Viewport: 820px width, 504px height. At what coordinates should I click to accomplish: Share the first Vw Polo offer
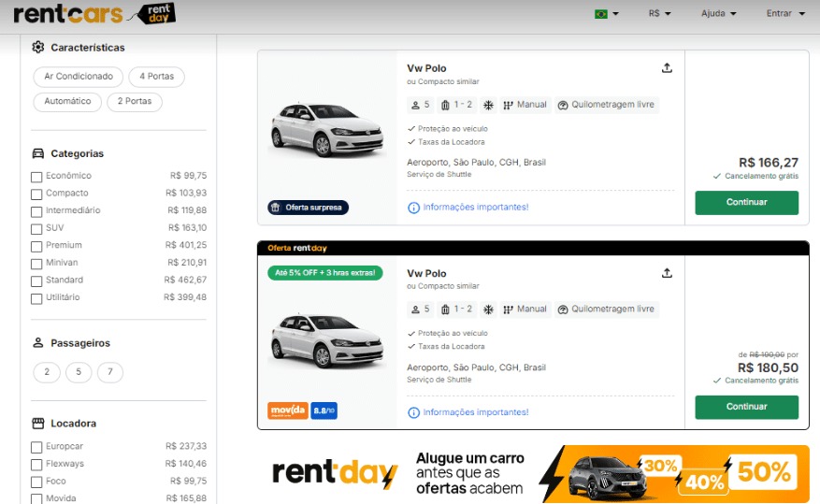pos(667,68)
